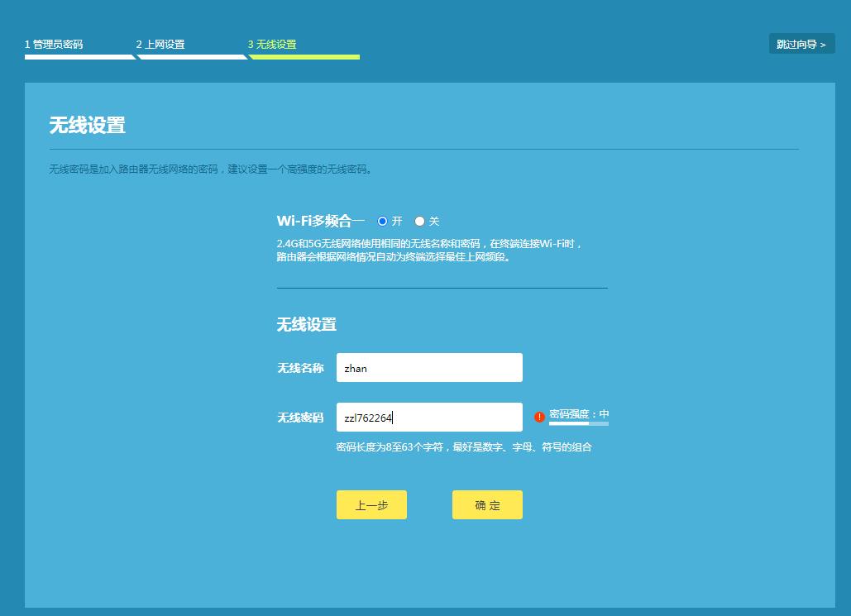The width and height of the screenshot is (851, 616).
Task: Confirm settings with the 确定 button
Action: 486,504
